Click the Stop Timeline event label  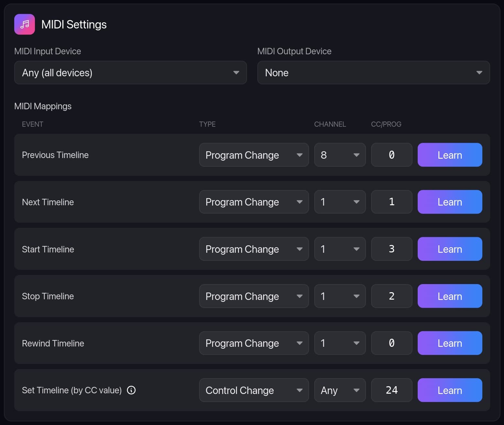(48, 296)
